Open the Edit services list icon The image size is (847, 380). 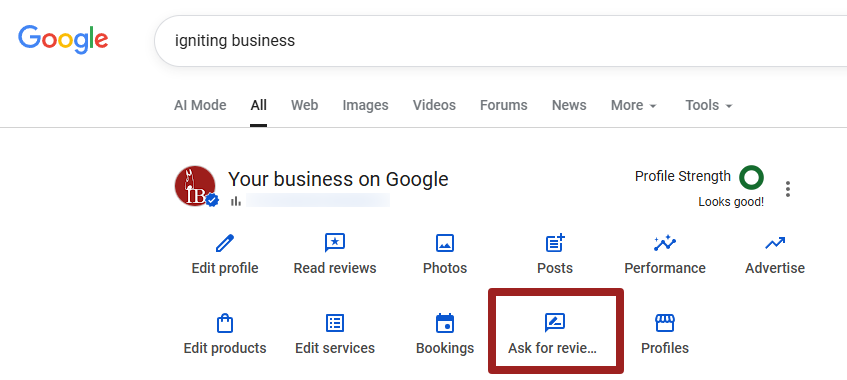335,323
